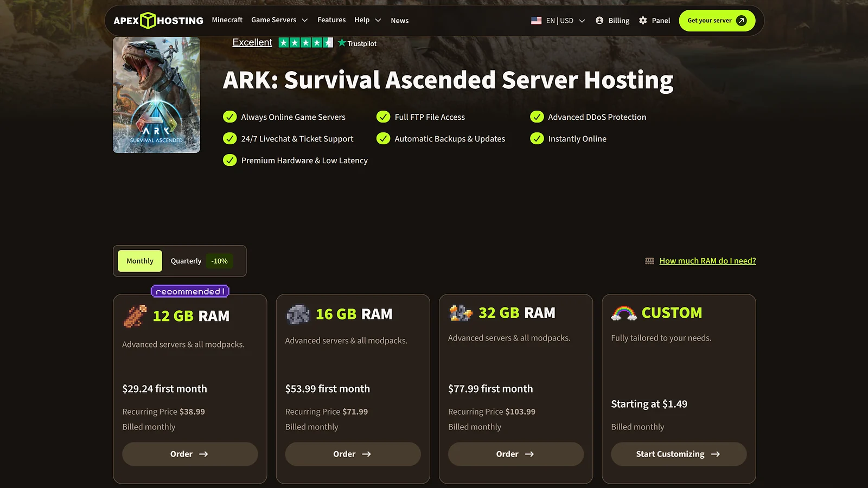
Task: Click the Trustpilot five-star rating
Action: pos(306,42)
